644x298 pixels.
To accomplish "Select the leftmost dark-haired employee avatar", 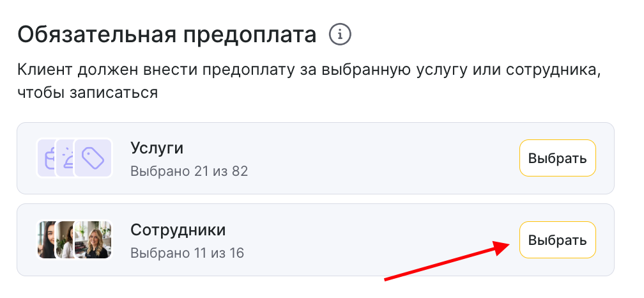I will pos(46,240).
